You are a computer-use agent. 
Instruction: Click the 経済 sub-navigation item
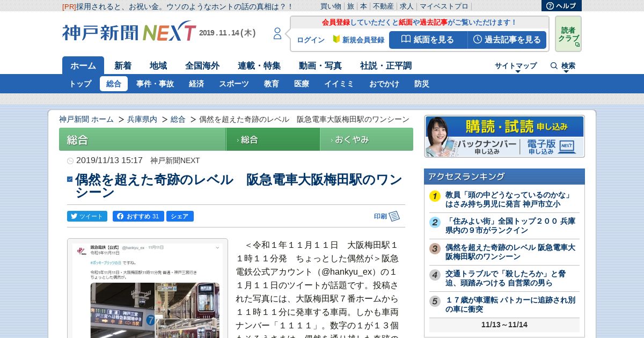(x=196, y=84)
